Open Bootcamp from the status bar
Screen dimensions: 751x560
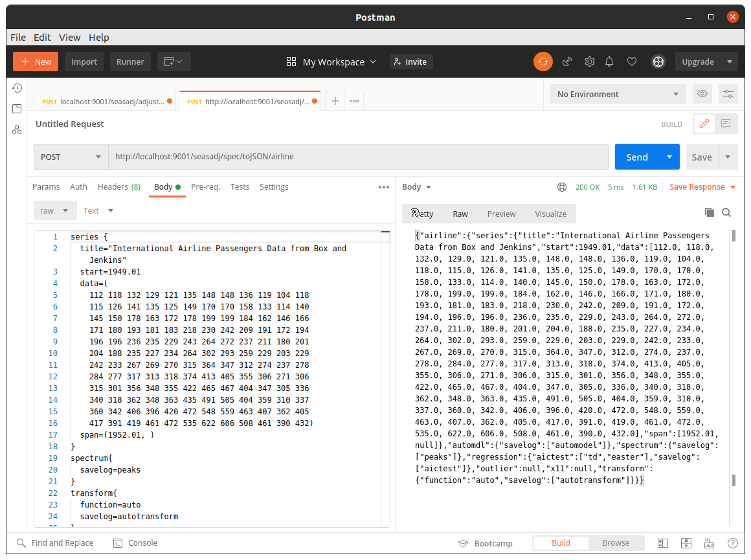pyautogui.click(x=485, y=543)
